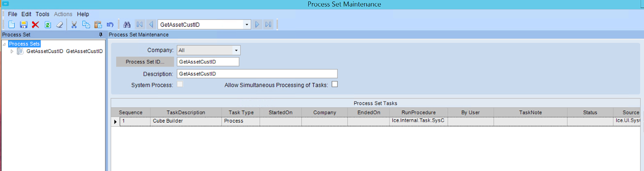
Task: Click the Process Set ID input field
Action: point(208,62)
